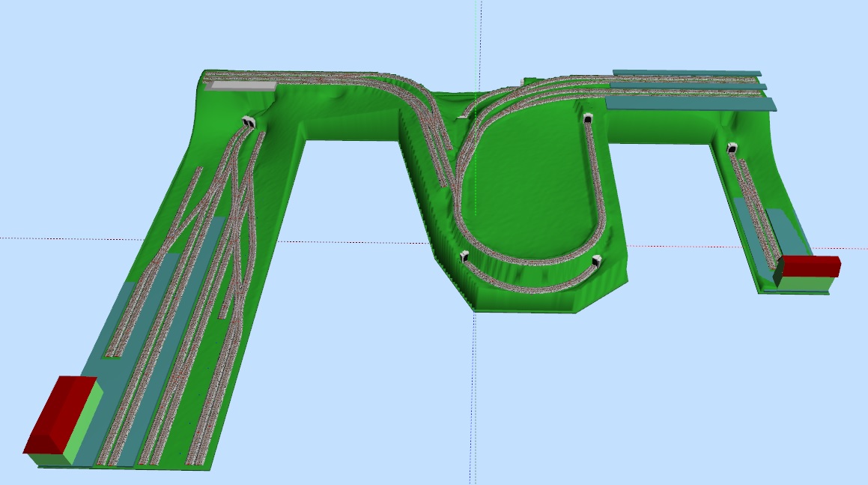Screen dimensions: 868x485
Task: Select the lower-left tunnel portal of the oval
Action: pyautogui.click(x=464, y=256)
